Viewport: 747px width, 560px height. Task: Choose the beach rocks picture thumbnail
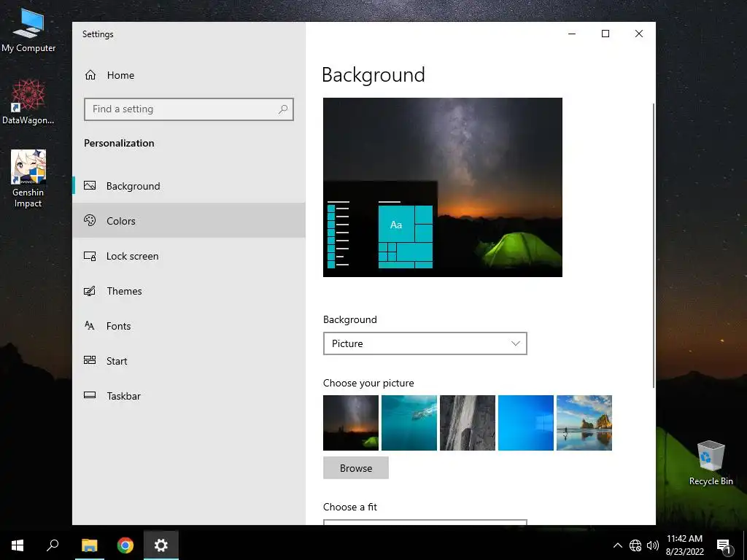click(x=584, y=423)
